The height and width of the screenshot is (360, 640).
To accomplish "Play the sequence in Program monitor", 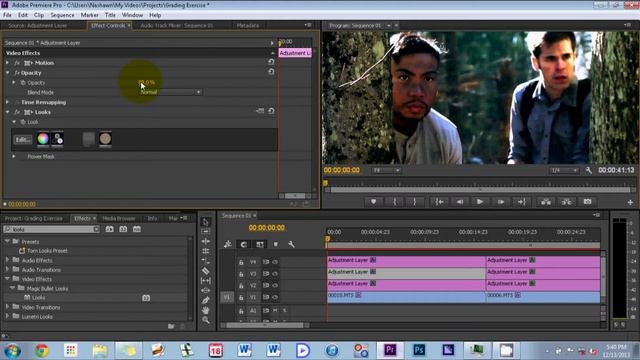I will [x=480, y=202].
